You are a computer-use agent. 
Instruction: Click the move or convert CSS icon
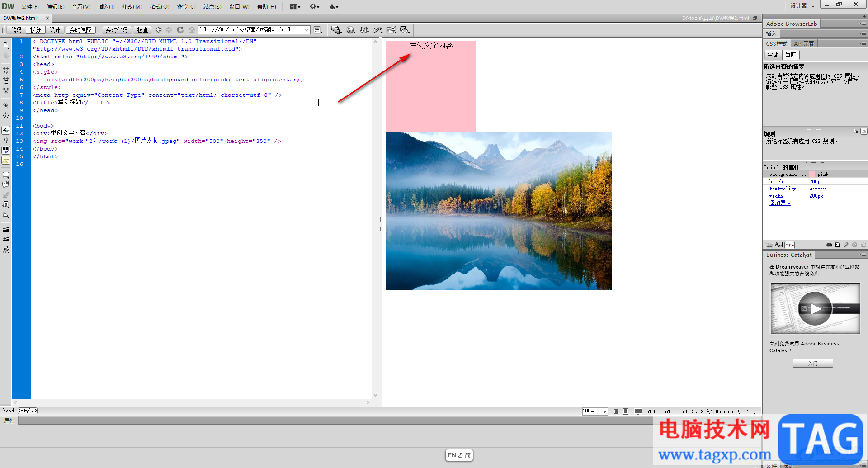6,215
